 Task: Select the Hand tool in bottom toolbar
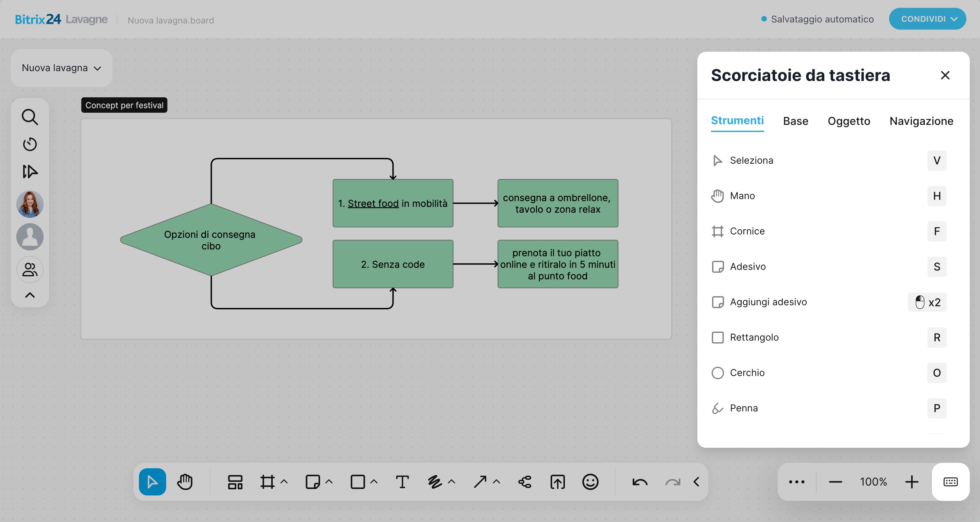pyautogui.click(x=185, y=482)
